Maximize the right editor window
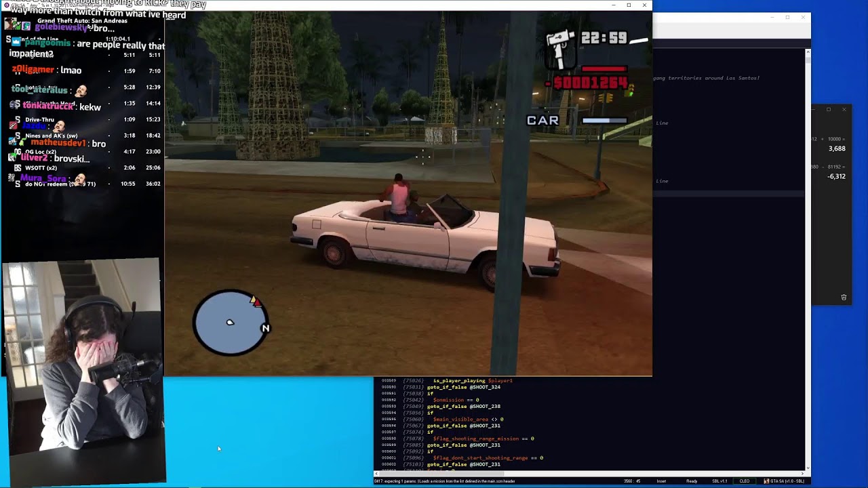The width and height of the screenshot is (868, 488). tap(787, 17)
